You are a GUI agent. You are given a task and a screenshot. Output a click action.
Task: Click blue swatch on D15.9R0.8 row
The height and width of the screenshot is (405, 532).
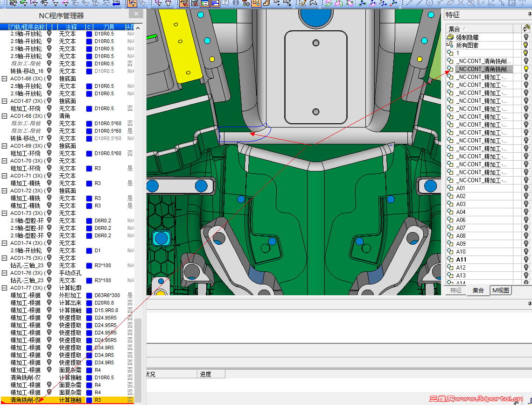click(x=89, y=310)
